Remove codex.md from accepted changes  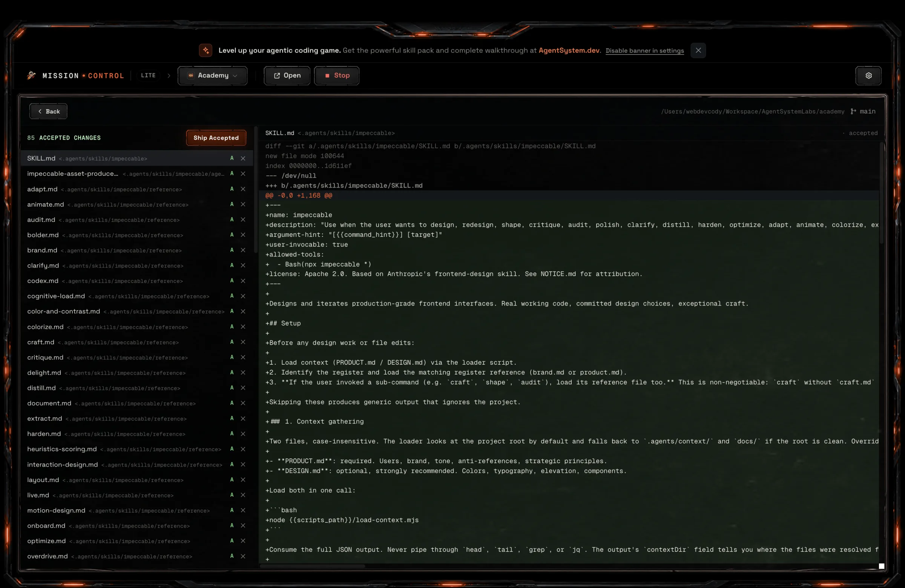[x=243, y=281]
